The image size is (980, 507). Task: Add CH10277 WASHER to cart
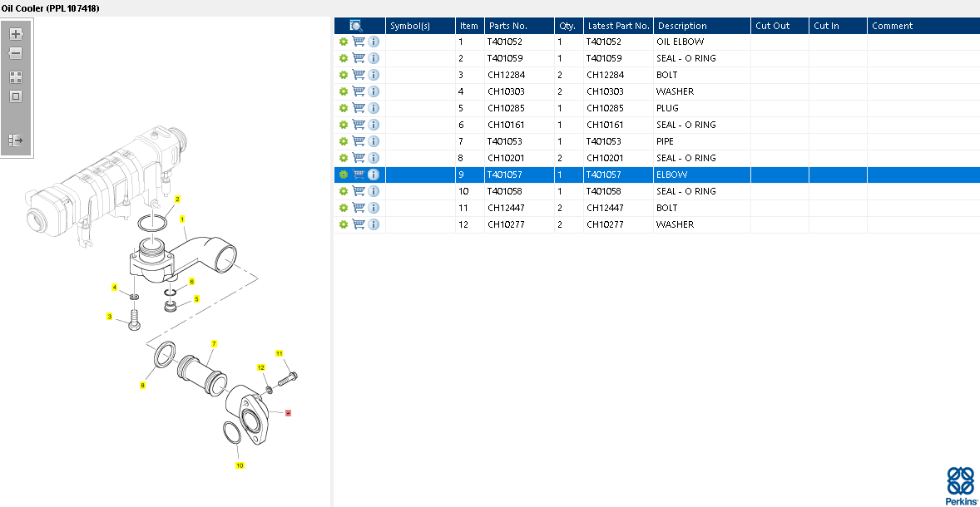[359, 224]
